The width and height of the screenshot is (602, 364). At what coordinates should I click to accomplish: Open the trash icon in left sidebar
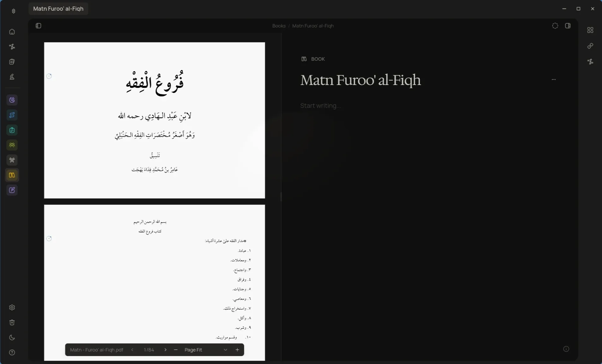pyautogui.click(x=12, y=323)
